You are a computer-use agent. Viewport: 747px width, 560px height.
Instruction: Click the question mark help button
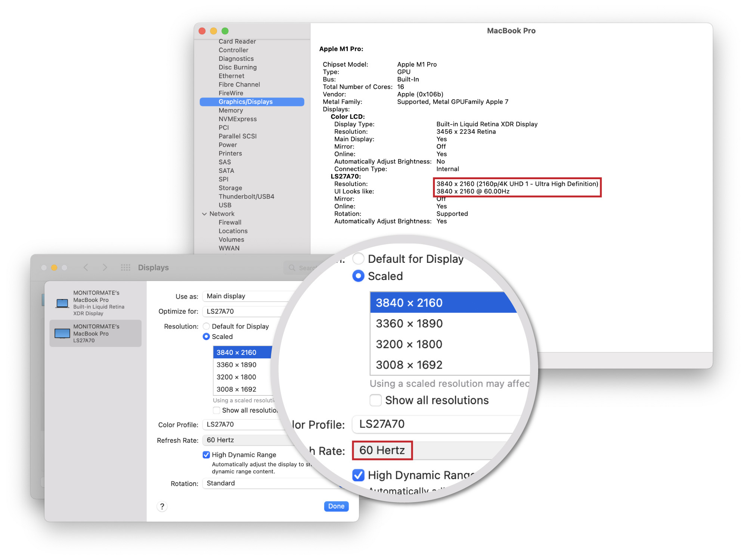click(162, 506)
